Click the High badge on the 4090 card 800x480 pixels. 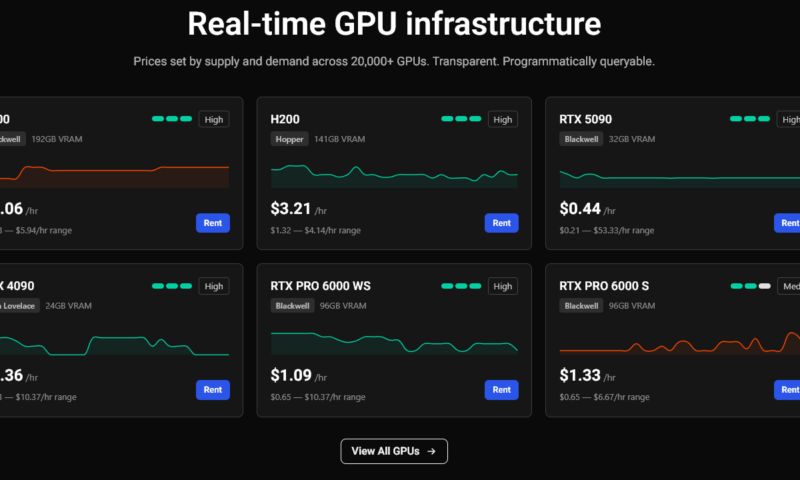[x=214, y=286]
